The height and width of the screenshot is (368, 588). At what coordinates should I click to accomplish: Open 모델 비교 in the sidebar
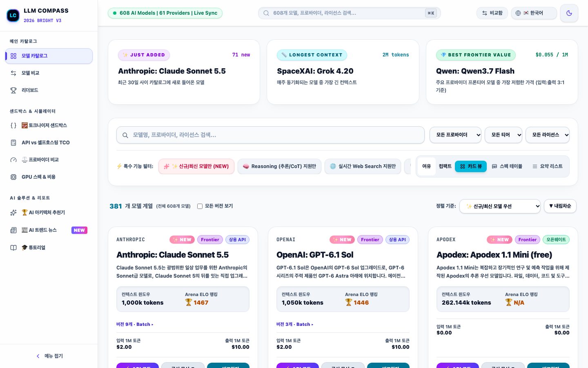pyautogui.click(x=49, y=73)
